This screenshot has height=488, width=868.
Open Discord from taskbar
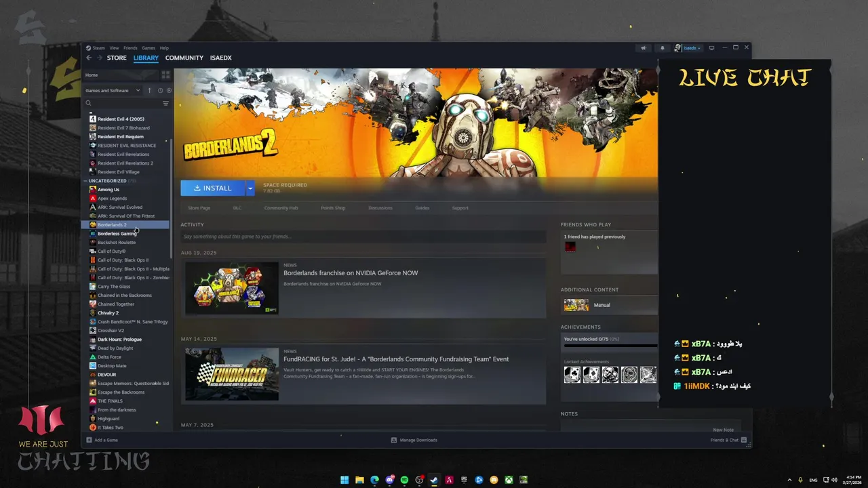coord(389,480)
